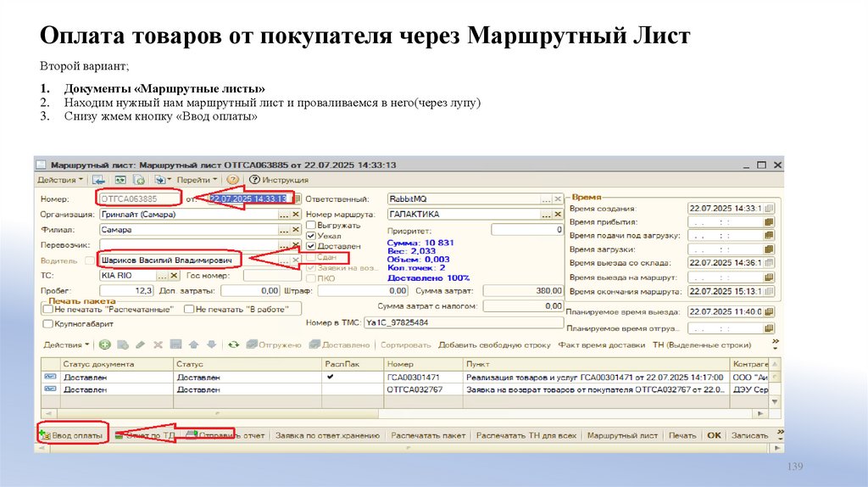Screen dimensions: 868x487
Task: Click the refresh arrows icon in table toolbar
Action: point(232,345)
